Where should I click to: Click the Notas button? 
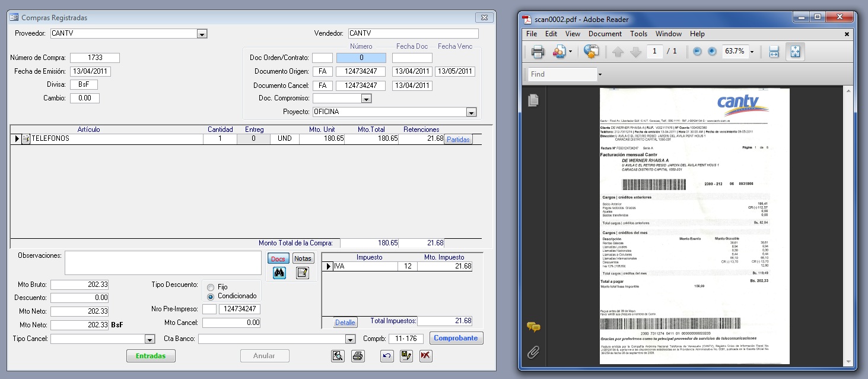click(x=303, y=258)
